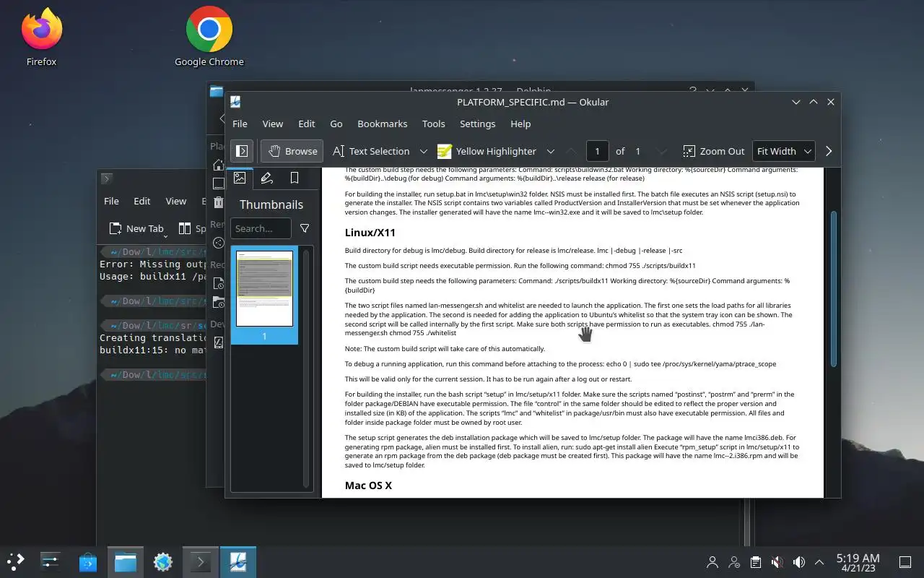Click the show desktop button

point(905,562)
